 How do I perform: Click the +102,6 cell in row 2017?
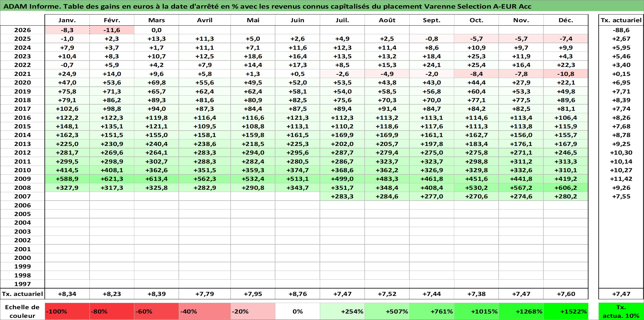click(x=67, y=109)
